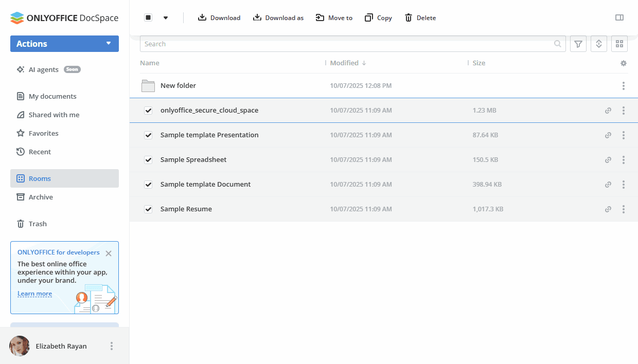Open the filter options icon
Viewport: 638px width, 364px height.
(578, 44)
